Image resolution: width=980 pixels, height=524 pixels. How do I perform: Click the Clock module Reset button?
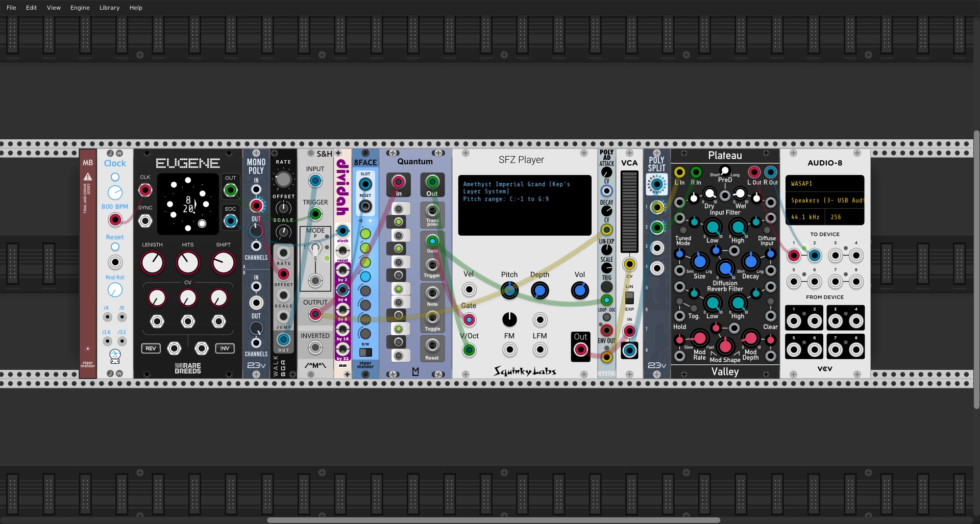point(115,247)
